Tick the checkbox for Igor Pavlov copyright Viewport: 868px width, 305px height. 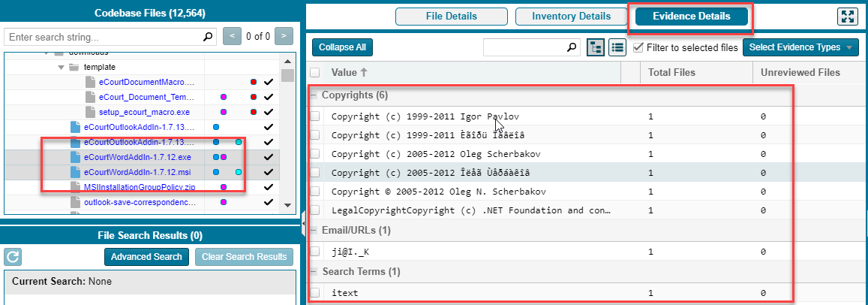click(315, 116)
